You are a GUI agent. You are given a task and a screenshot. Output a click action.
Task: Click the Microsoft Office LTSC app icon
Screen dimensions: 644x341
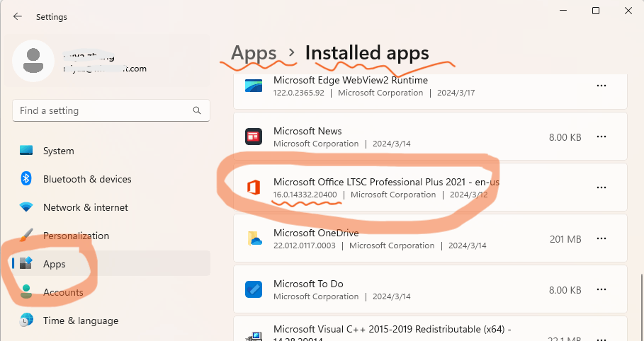pyautogui.click(x=254, y=187)
